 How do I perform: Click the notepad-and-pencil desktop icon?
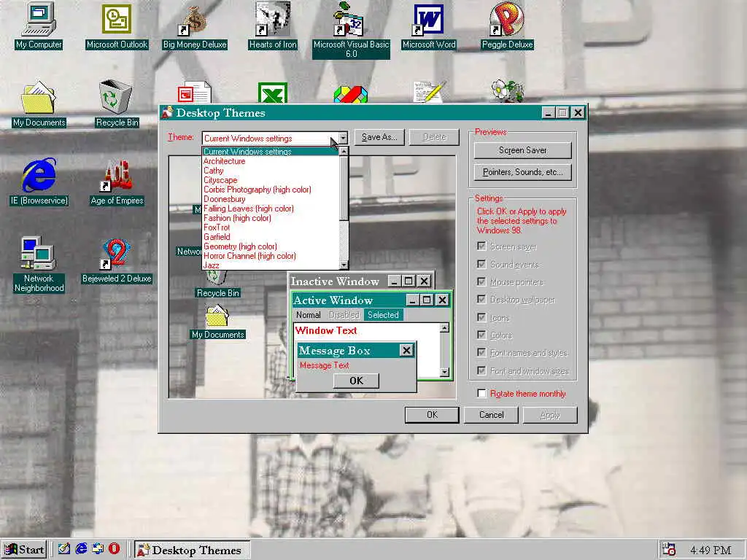point(429,92)
